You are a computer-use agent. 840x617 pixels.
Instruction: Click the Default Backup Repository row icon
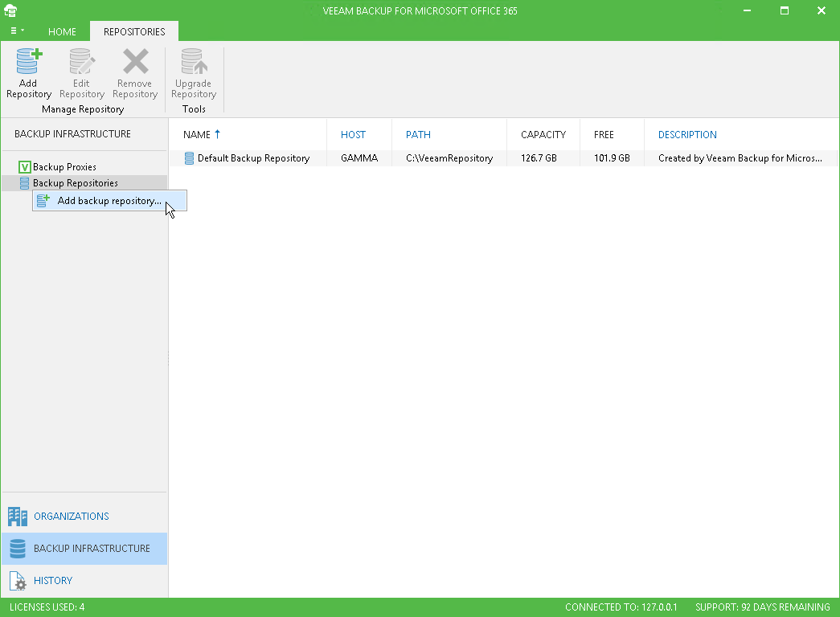coord(189,158)
